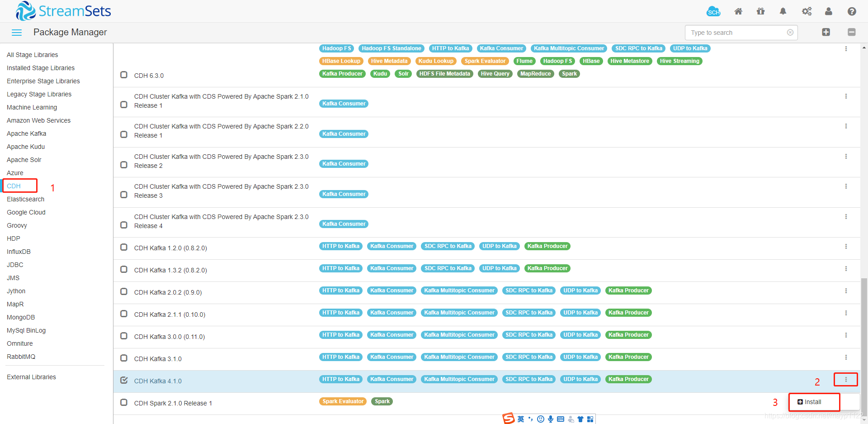Clear the search field with x icon
Screen dimensions: 868x424
coord(790,33)
